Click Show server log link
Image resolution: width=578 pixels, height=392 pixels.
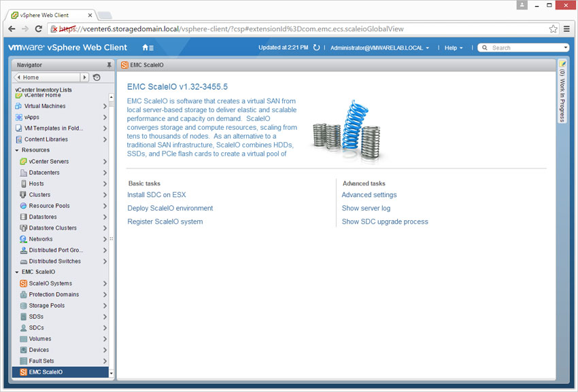tap(366, 208)
